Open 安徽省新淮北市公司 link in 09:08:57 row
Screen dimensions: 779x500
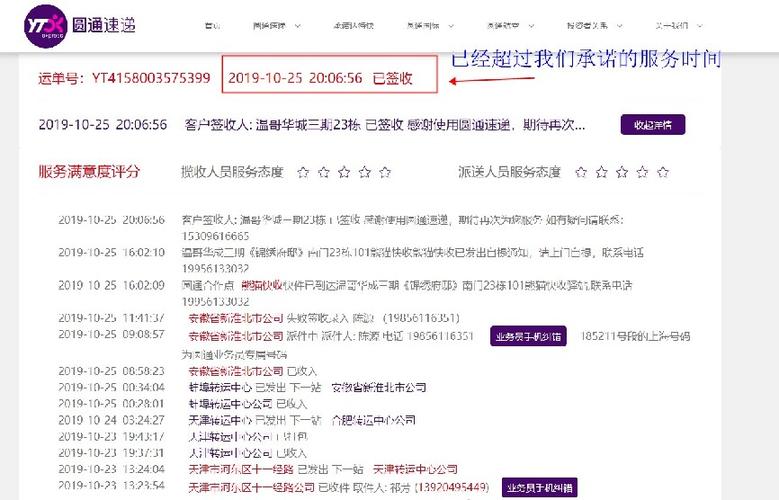(235, 336)
